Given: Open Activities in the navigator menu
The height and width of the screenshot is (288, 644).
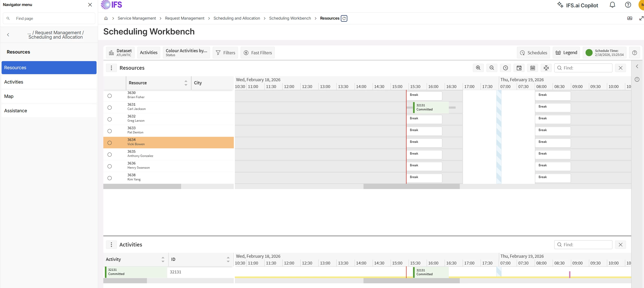Looking at the screenshot, I should point(14,82).
